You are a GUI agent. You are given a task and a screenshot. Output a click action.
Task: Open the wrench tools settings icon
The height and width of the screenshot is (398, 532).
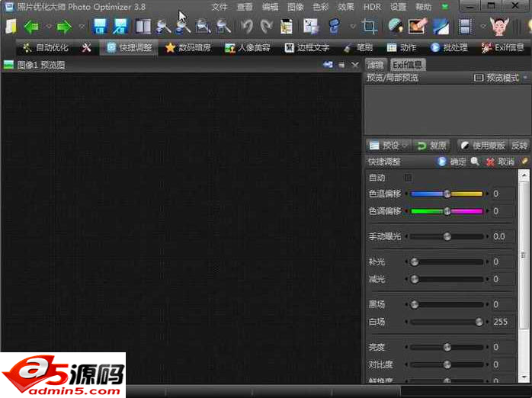pyautogui.click(x=87, y=48)
